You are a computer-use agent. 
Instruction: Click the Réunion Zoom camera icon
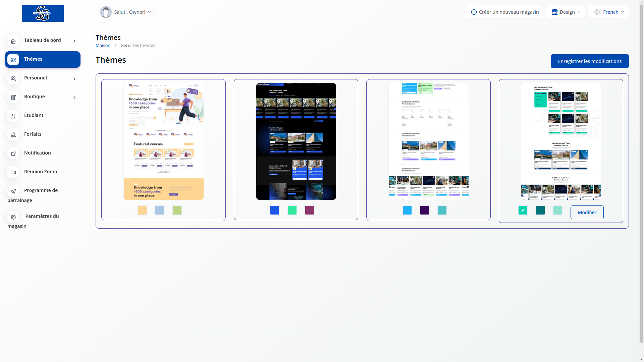(x=13, y=172)
